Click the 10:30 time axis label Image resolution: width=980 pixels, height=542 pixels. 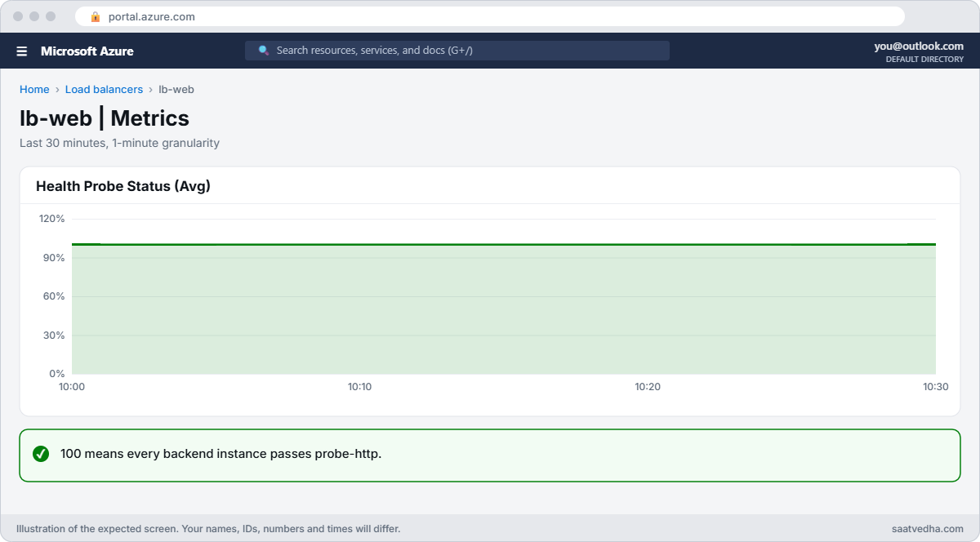click(936, 387)
